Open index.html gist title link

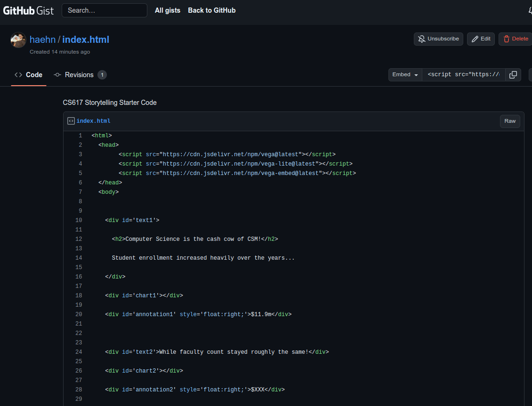pyautogui.click(x=86, y=40)
